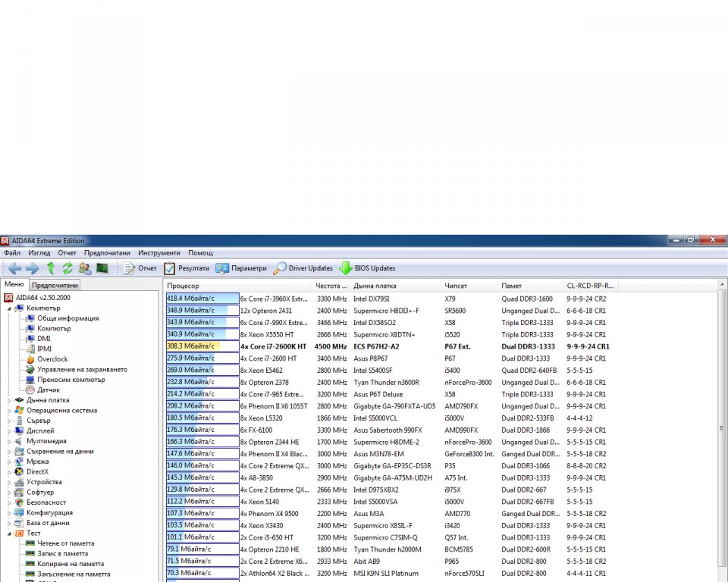Open BIOS Updates with green arrow

tap(367, 268)
